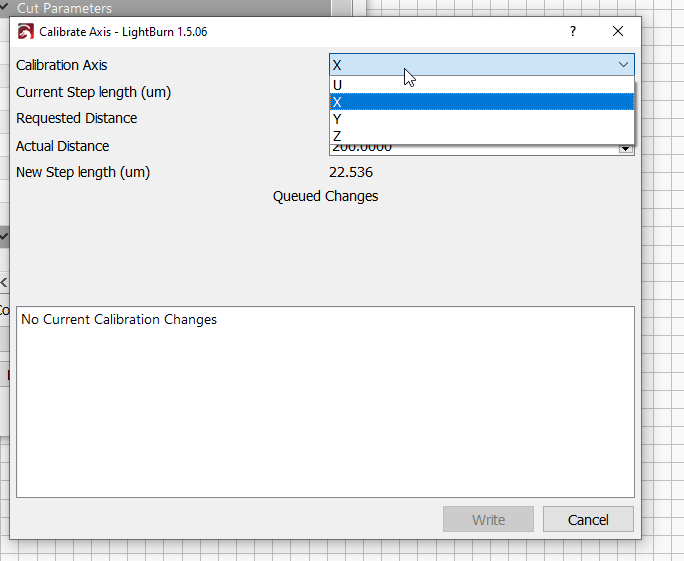Screen dimensions: 684x561
Task: Cancel the Calibrate Axis dialog
Action: pos(588,520)
